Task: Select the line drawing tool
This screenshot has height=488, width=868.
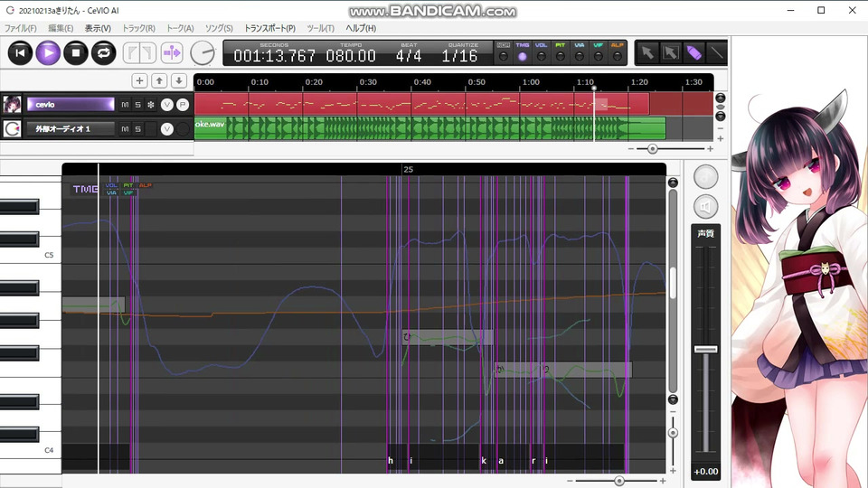Action: coord(716,52)
